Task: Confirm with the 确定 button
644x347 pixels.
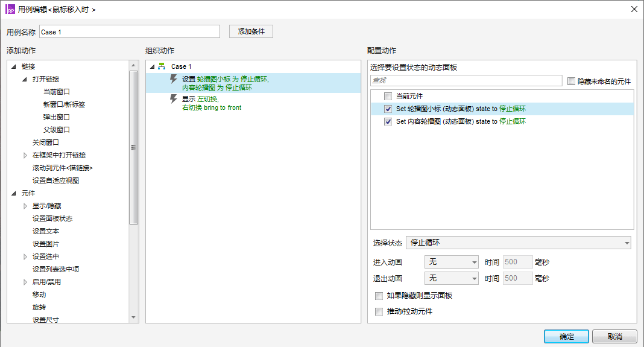Action: click(x=566, y=336)
